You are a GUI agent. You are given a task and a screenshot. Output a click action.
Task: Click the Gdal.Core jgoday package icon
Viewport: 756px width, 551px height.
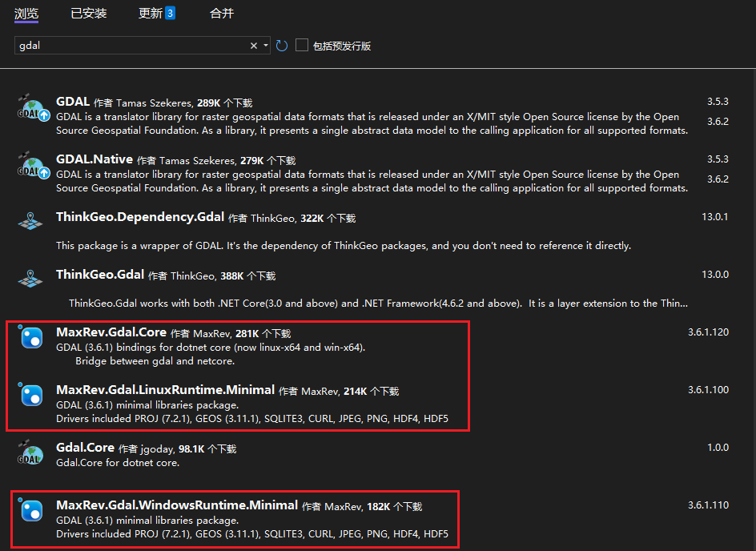30,453
